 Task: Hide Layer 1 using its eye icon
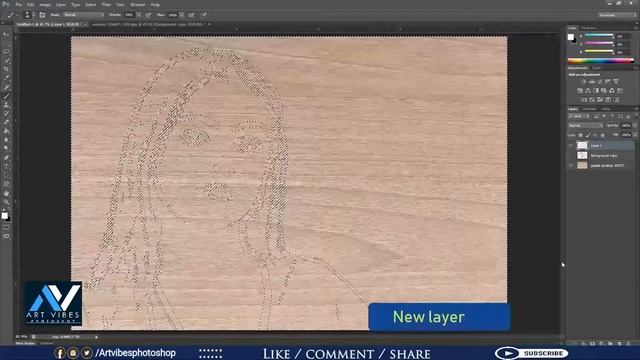571,145
